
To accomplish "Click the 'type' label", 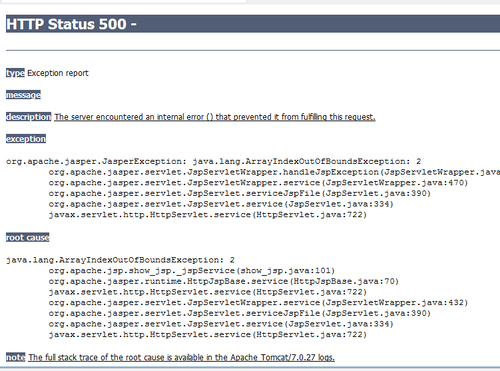I will pyautogui.click(x=15, y=73).
